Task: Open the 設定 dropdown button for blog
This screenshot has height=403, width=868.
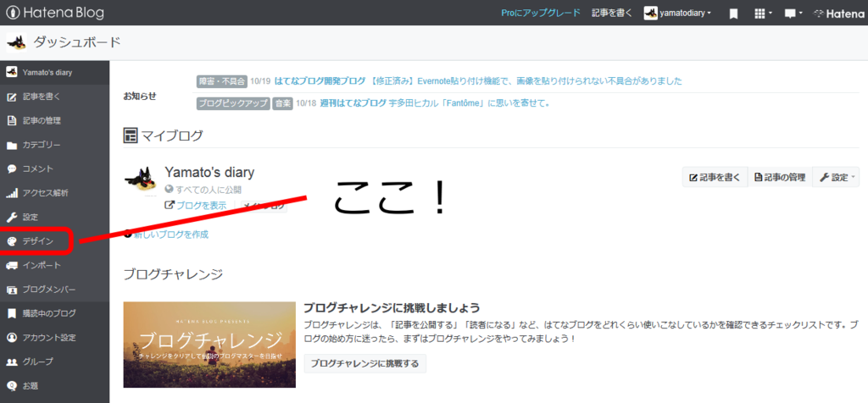Action: [x=836, y=178]
